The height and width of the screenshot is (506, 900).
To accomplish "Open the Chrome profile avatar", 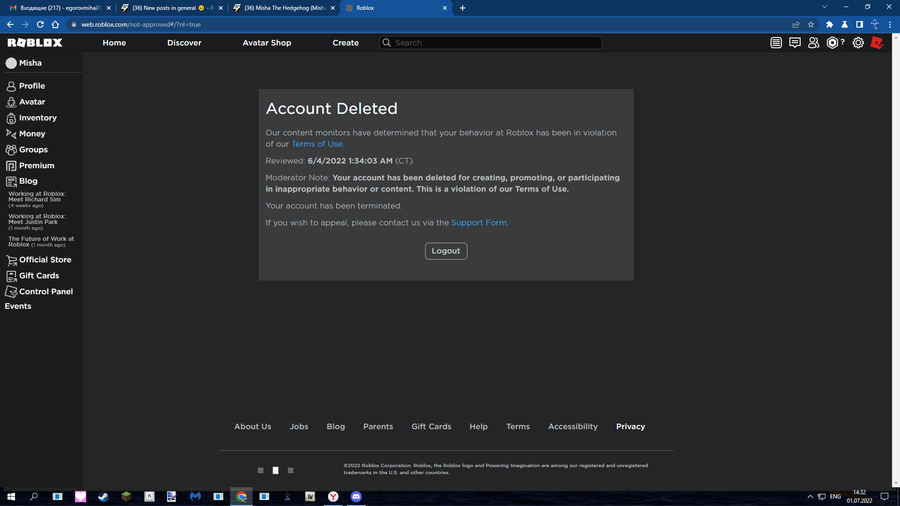I will [875, 24].
